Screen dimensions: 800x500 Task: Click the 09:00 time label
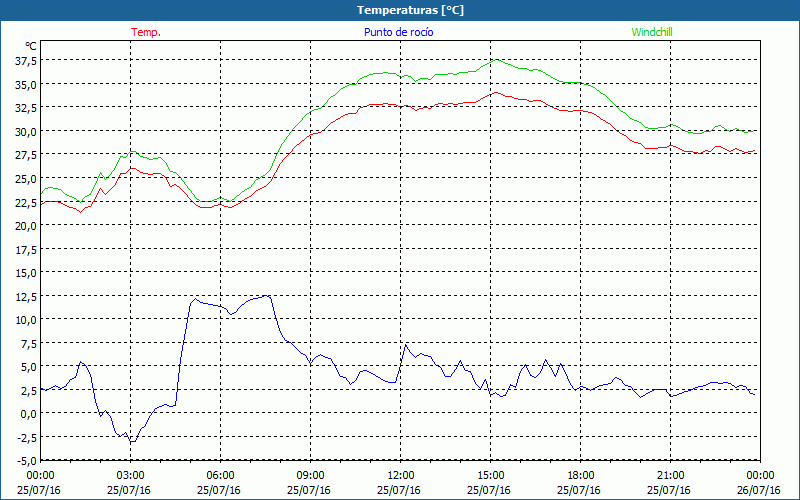(x=310, y=476)
